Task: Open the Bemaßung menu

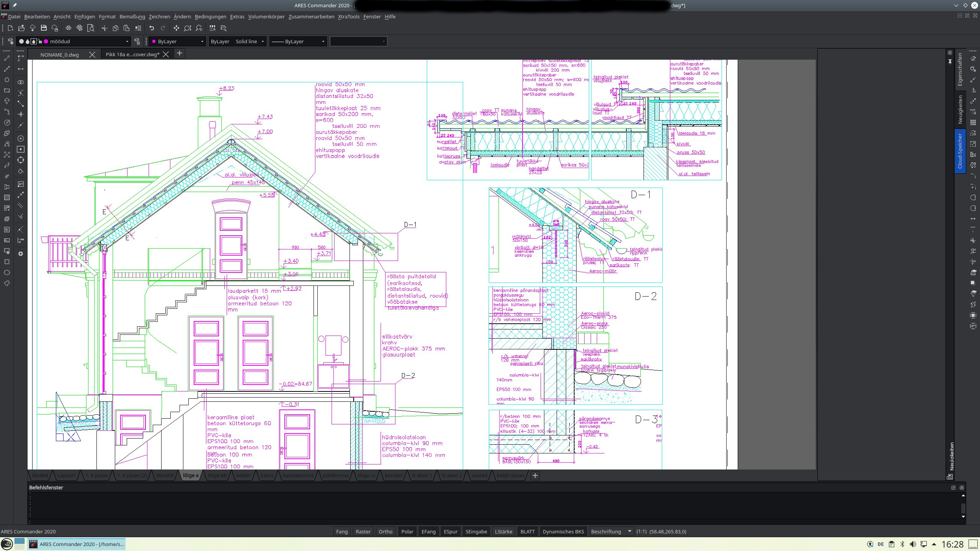Action: click(132, 16)
